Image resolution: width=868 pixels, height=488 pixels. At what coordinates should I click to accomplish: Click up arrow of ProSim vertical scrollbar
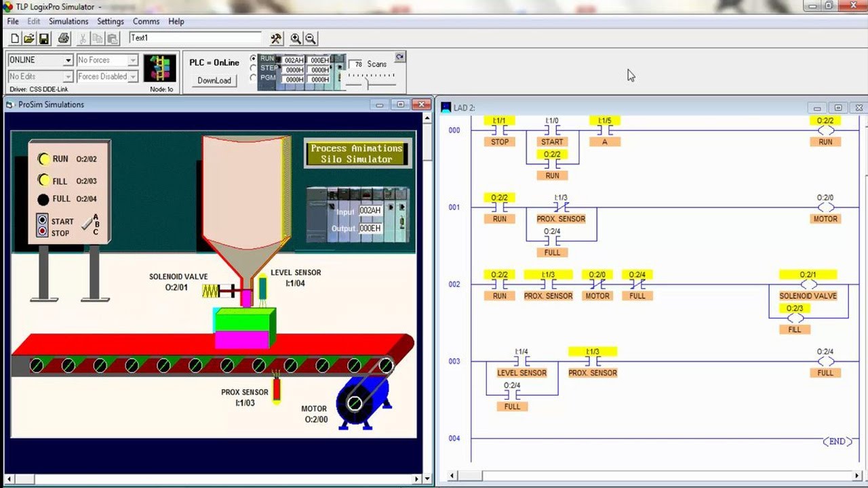[427, 118]
